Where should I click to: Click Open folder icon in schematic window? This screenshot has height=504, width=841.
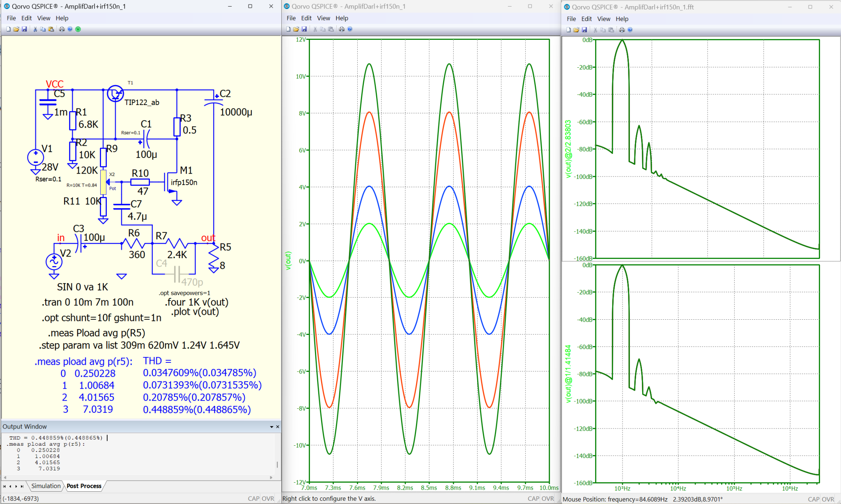(16, 29)
